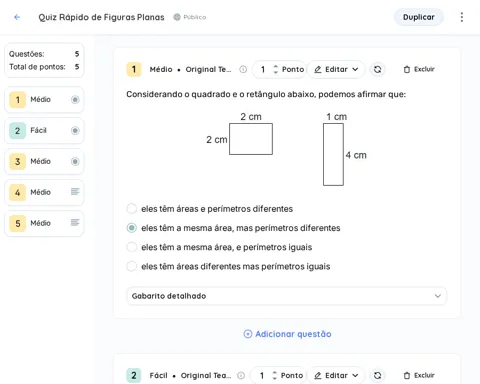Jump to question 3 Médio in sidebar

point(44,161)
